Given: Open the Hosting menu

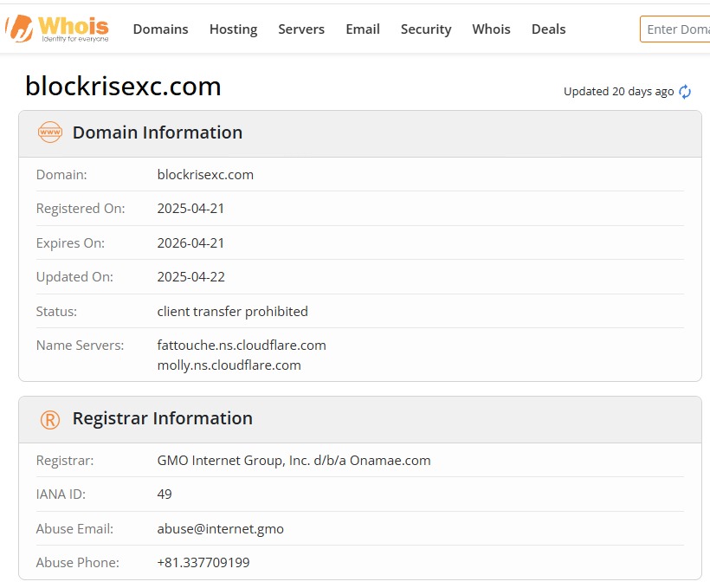Looking at the screenshot, I should pyautogui.click(x=233, y=29).
